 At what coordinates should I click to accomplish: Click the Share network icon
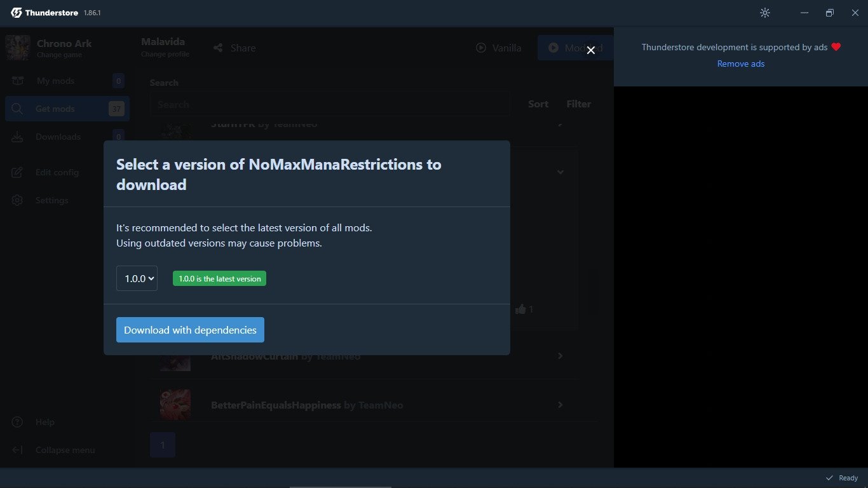pos(218,48)
